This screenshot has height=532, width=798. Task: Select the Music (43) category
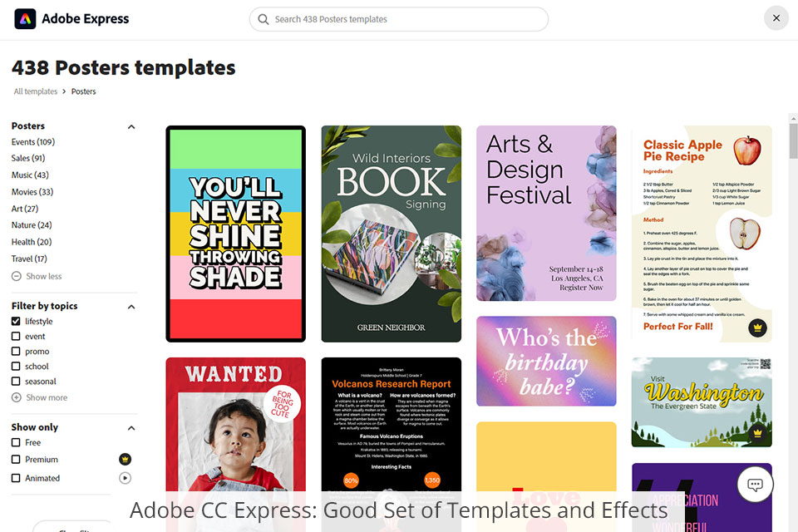(x=30, y=175)
